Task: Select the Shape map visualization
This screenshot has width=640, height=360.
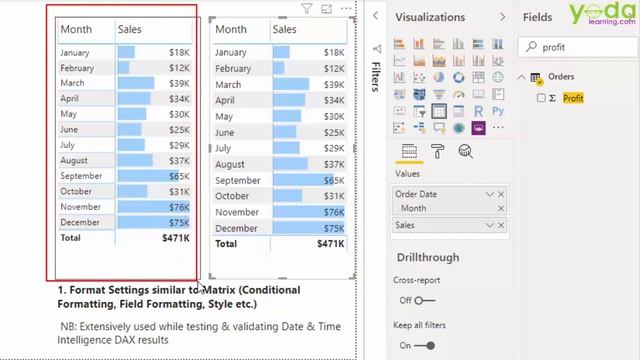Action: (419, 94)
